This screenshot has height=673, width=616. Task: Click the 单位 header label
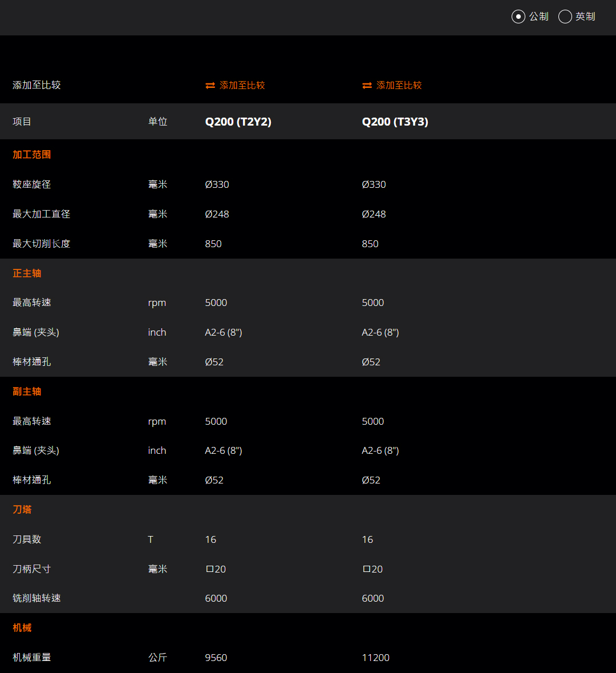point(157,122)
